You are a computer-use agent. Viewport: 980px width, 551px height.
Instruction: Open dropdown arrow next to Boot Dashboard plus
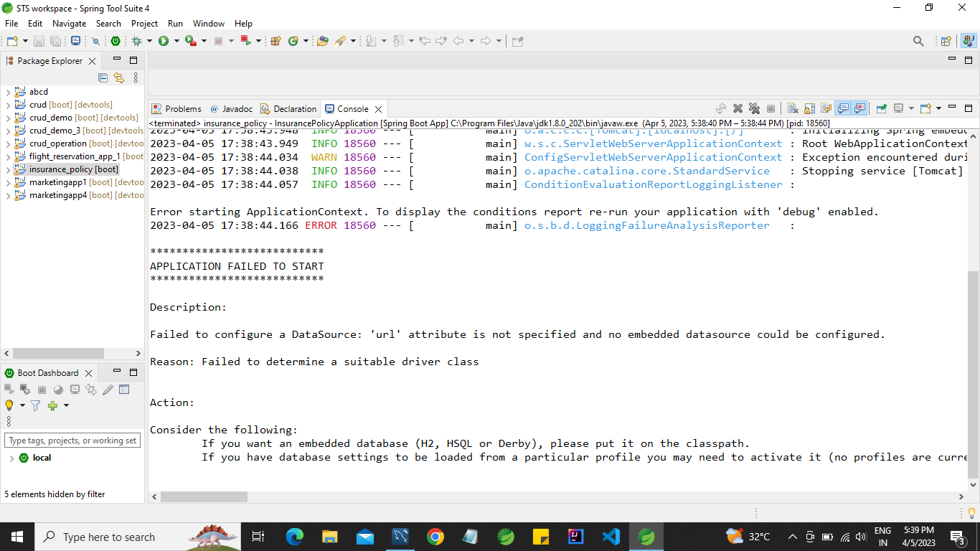66,405
